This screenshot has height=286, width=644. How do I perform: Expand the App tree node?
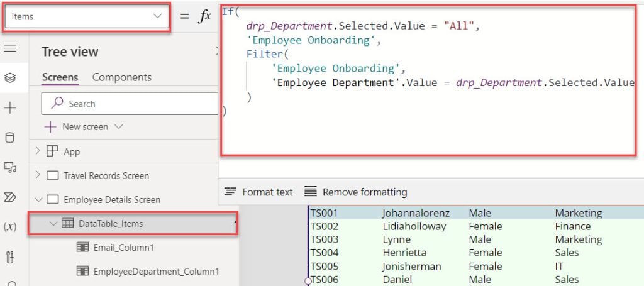(x=38, y=151)
